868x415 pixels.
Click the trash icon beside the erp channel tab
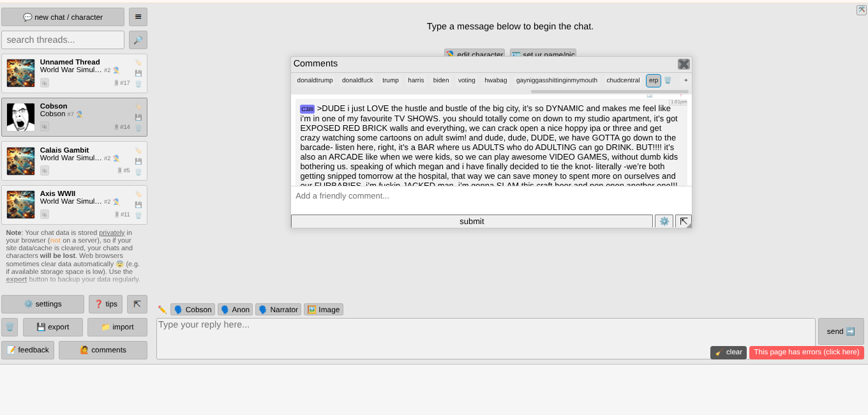click(668, 80)
